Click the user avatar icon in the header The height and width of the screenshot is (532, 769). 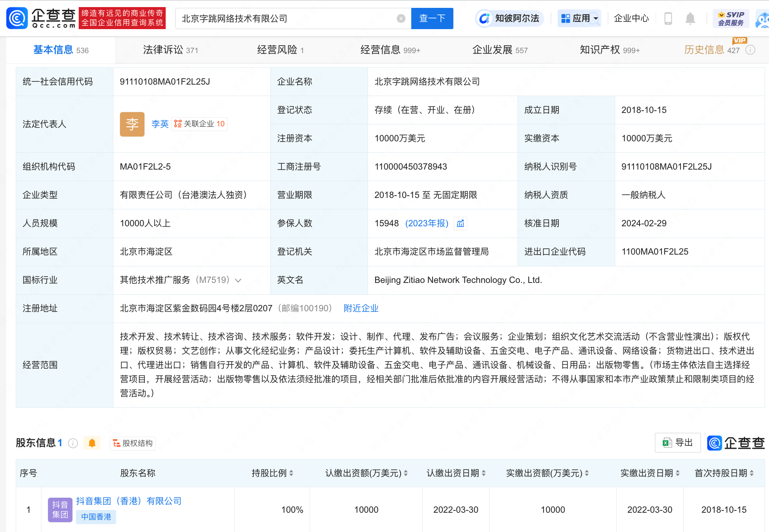coord(762,18)
